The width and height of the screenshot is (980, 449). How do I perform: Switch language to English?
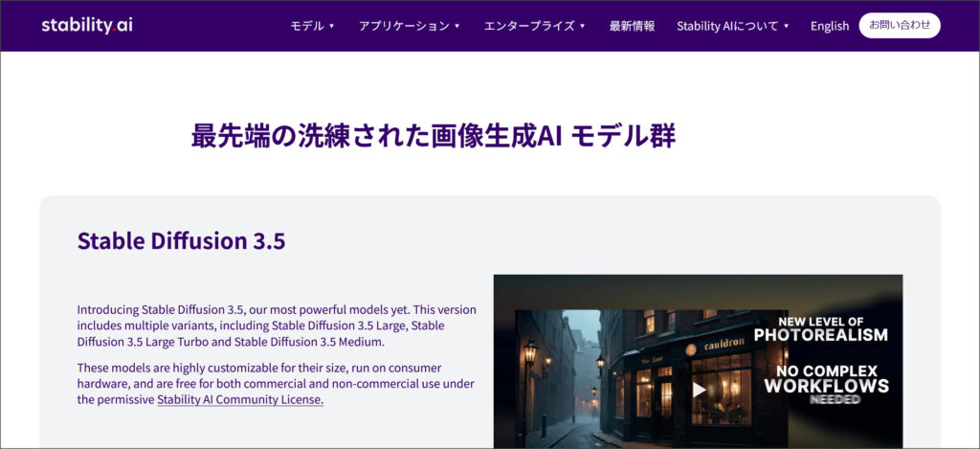point(830,26)
